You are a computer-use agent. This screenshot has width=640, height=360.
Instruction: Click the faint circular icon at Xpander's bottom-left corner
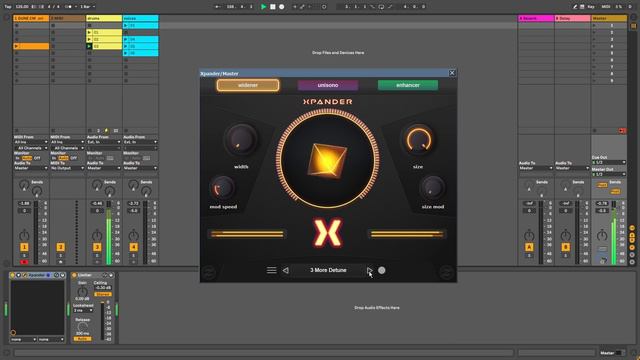point(209,272)
